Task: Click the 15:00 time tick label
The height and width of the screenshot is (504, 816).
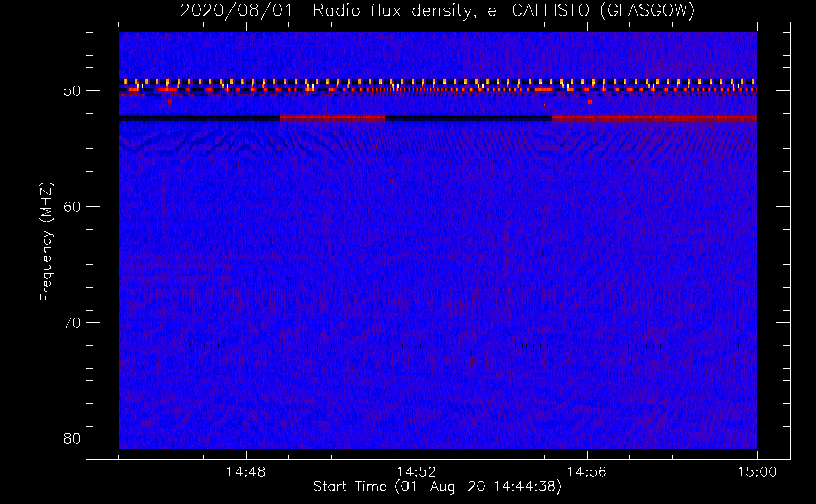Action: pos(757,472)
